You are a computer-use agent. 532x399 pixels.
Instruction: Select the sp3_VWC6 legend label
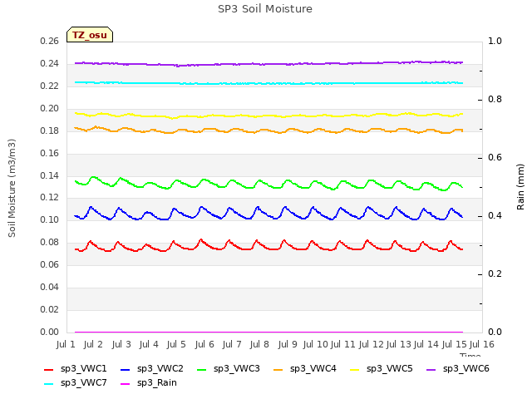pos(465,369)
